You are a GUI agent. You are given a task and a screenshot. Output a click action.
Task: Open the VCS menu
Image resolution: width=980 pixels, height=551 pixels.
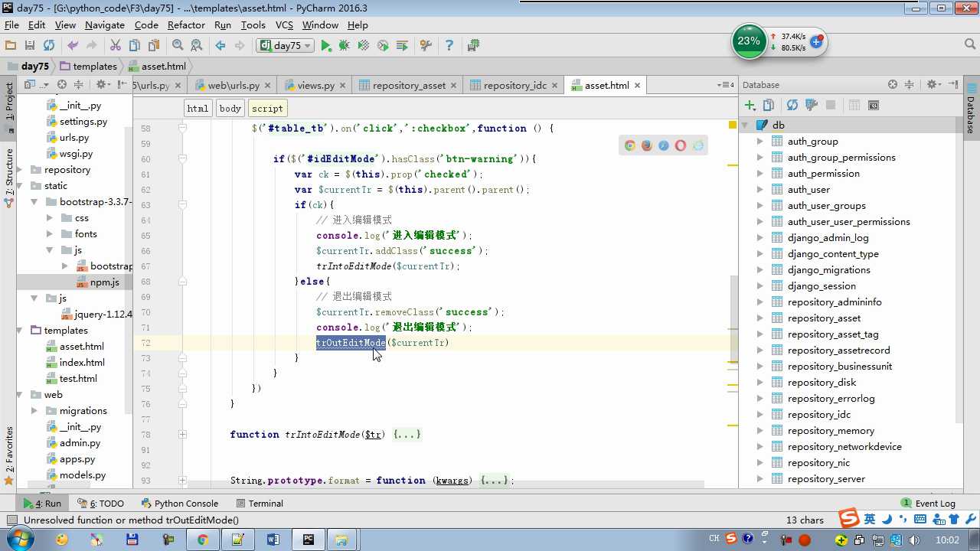(284, 25)
